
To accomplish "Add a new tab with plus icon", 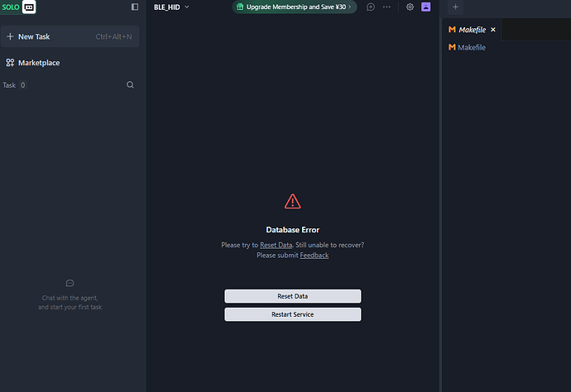I will [455, 7].
